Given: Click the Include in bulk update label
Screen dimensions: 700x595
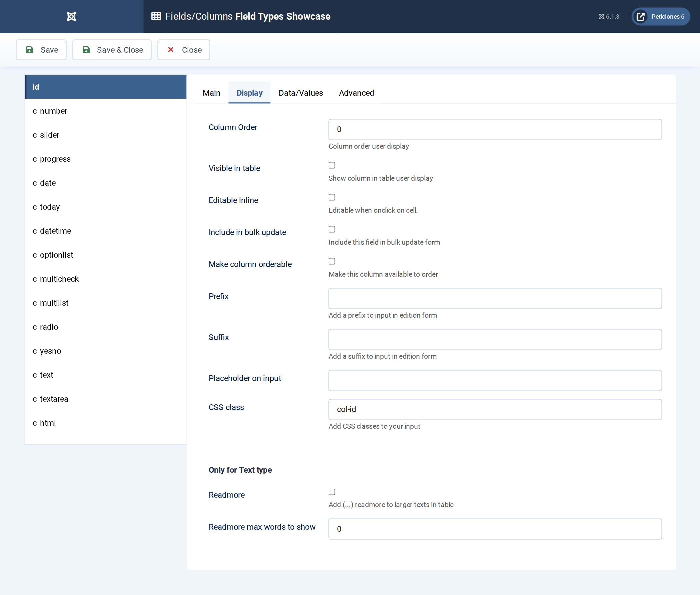Looking at the screenshot, I should pos(247,232).
